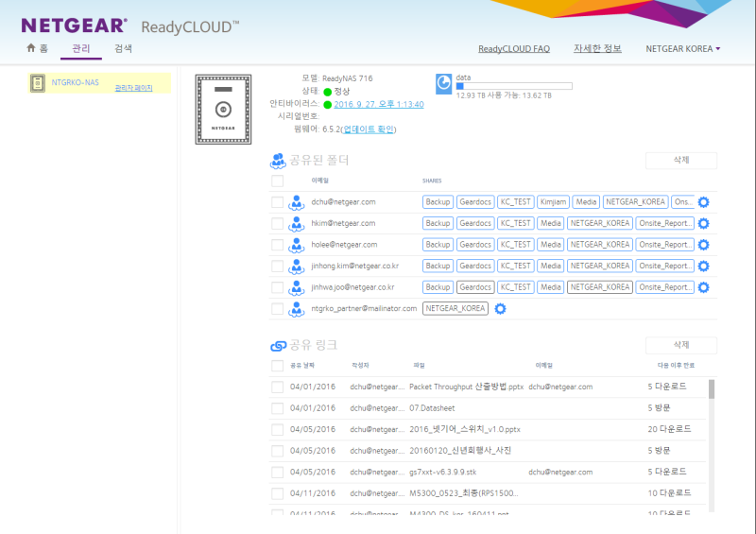Check the box for dchu@netgear.com
The height and width of the screenshot is (534, 756).
point(277,202)
